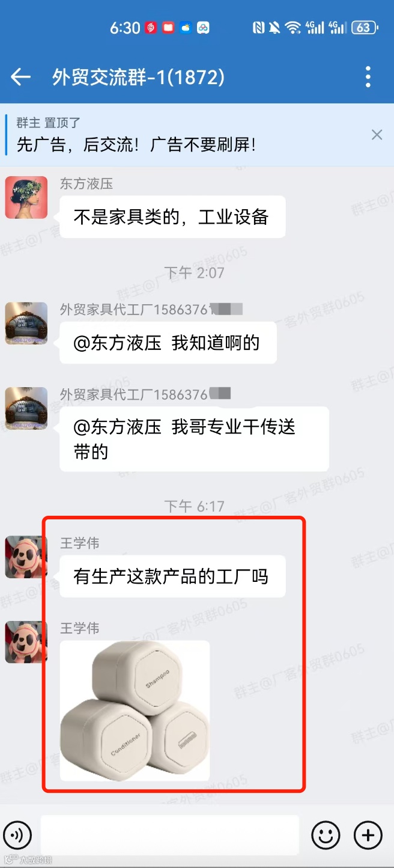Tap the bubble 有生产这款产品的工厂吗
The image size is (394, 868).
click(172, 576)
